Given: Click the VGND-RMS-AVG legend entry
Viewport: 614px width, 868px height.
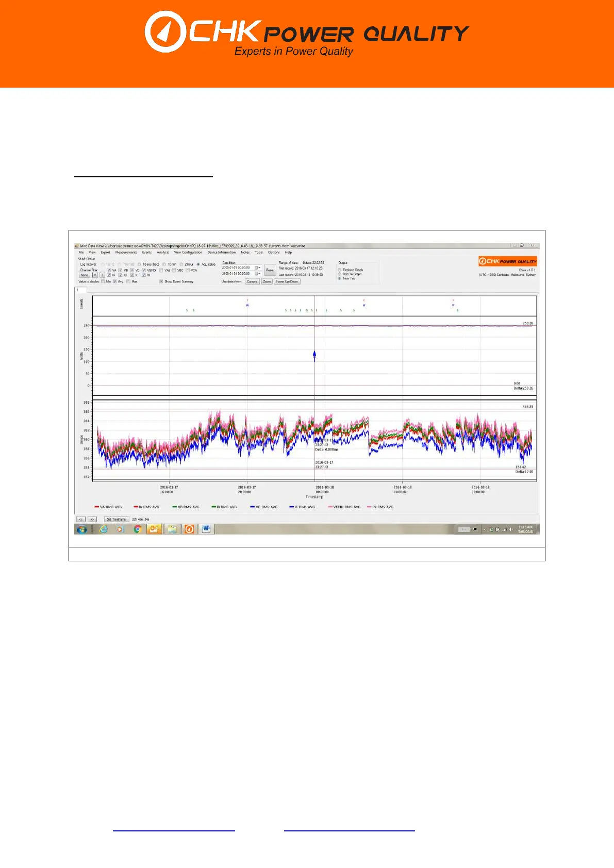Looking at the screenshot, I should [x=344, y=507].
